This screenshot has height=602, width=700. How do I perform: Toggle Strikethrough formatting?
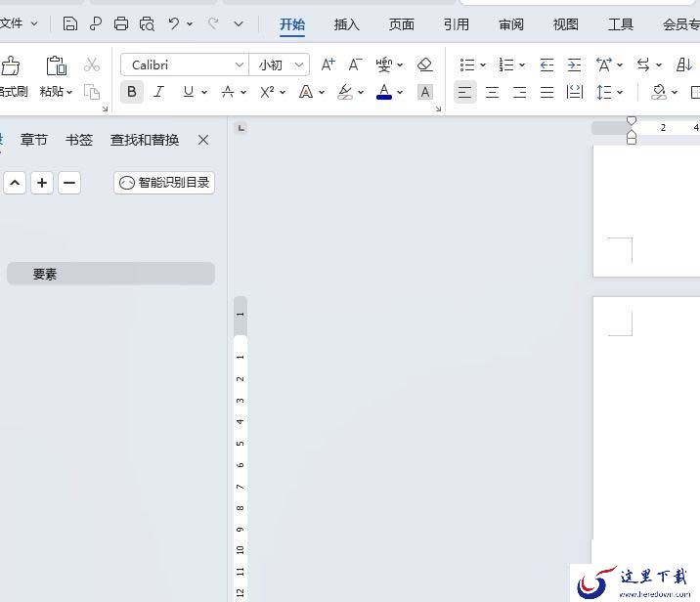228,92
